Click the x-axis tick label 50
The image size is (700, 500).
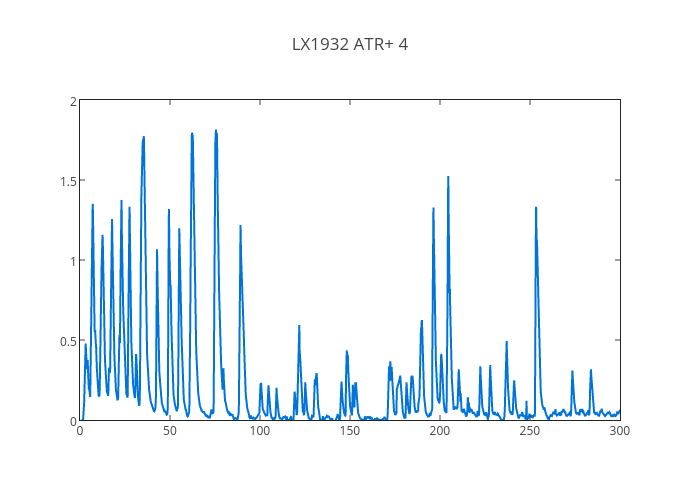click(170, 431)
